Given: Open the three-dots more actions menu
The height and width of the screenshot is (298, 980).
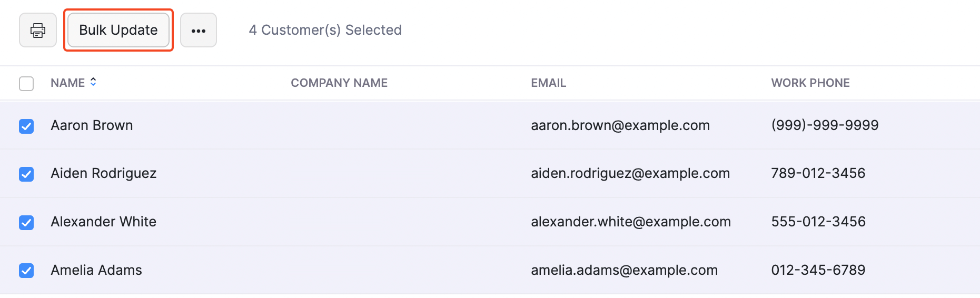Looking at the screenshot, I should pos(199,31).
